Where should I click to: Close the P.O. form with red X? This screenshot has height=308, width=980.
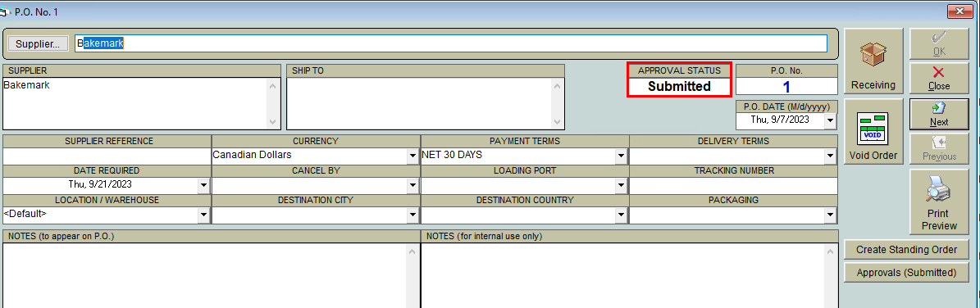pyautogui.click(x=939, y=78)
